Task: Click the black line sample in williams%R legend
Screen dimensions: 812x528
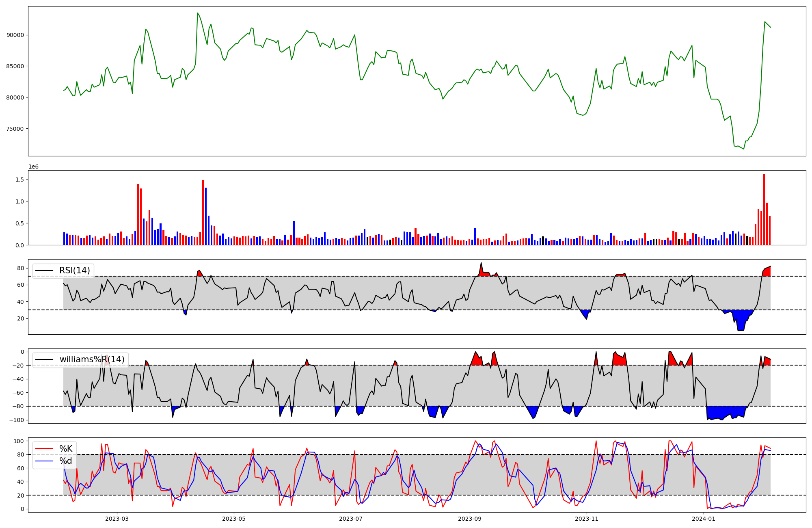Action: coord(45,359)
